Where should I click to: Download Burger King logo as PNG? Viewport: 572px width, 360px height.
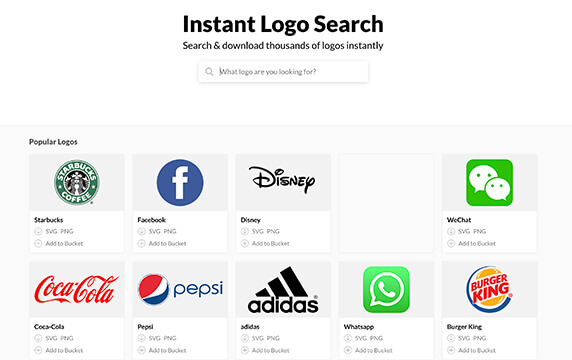[479, 338]
